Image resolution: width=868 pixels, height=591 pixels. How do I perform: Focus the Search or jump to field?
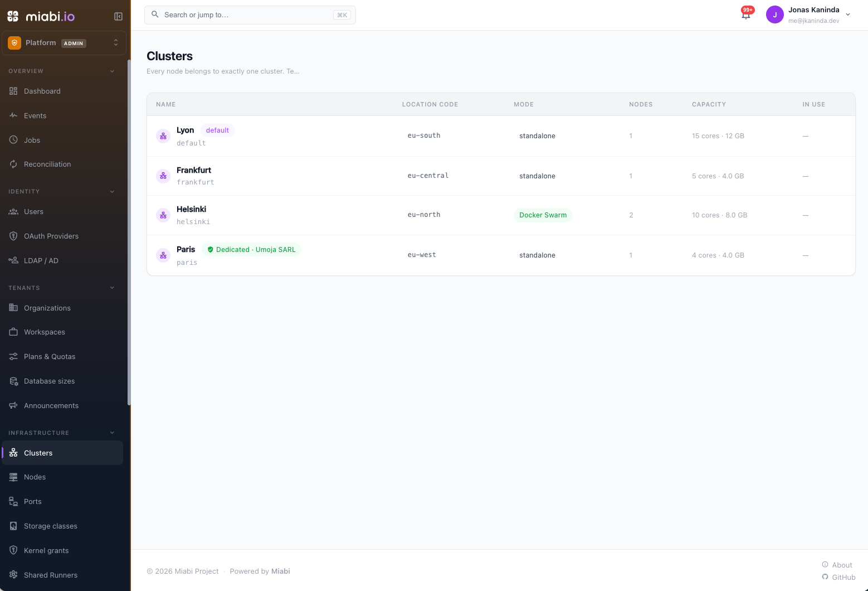click(x=250, y=15)
